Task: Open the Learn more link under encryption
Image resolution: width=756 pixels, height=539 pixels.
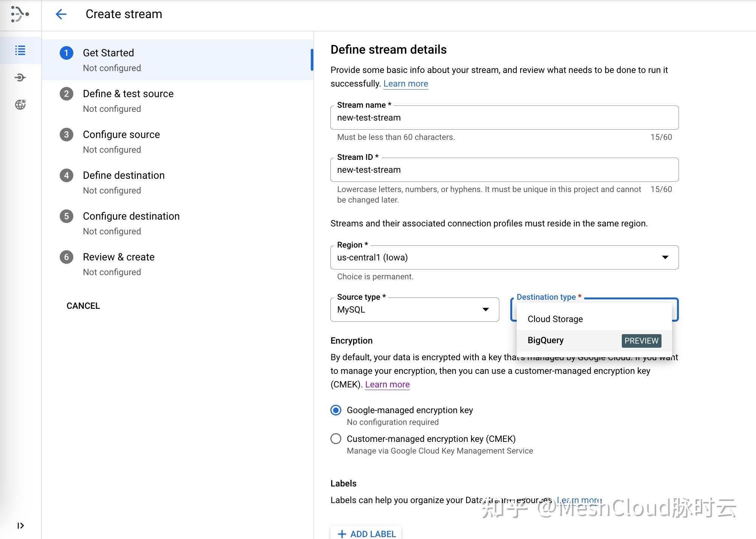Action: point(387,384)
